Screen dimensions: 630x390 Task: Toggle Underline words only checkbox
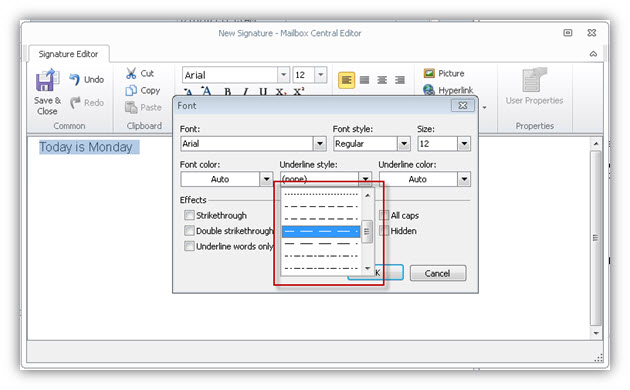[189, 246]
